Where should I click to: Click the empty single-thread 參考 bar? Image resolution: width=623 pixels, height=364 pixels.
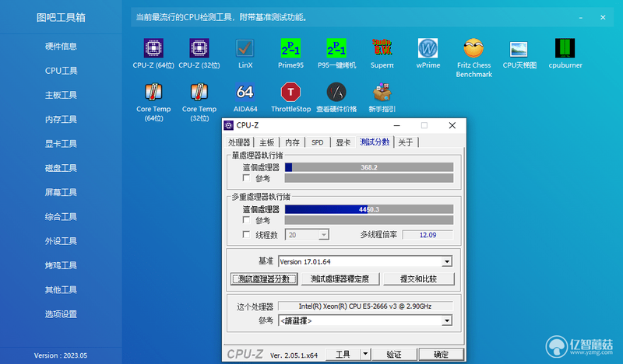point(369,178)
